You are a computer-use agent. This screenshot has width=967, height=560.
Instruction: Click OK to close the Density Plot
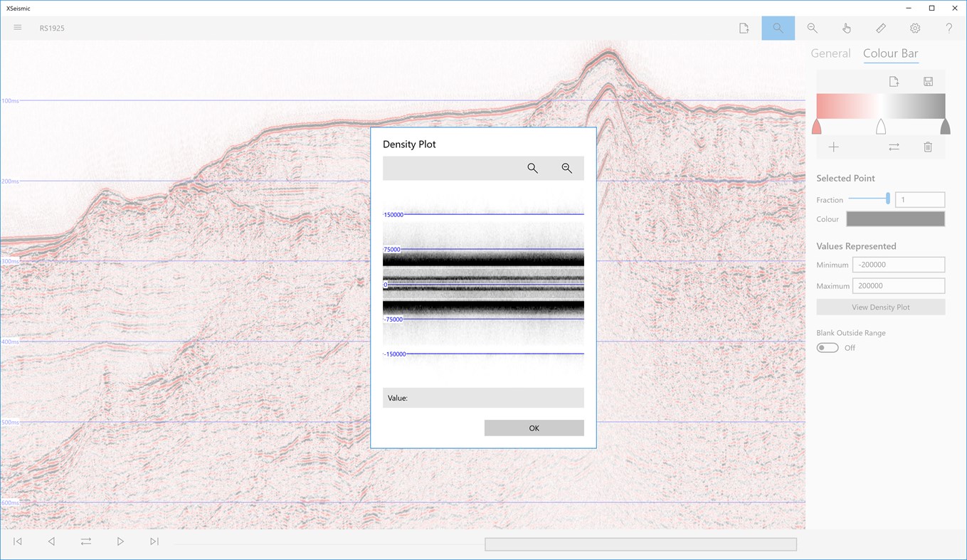coord(534,428)
